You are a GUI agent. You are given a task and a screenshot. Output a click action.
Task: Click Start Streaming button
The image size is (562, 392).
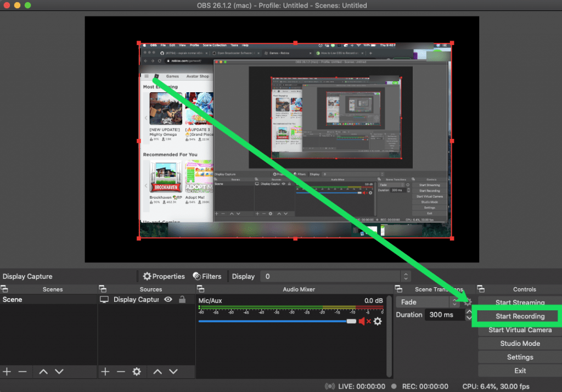coord(520,303)
